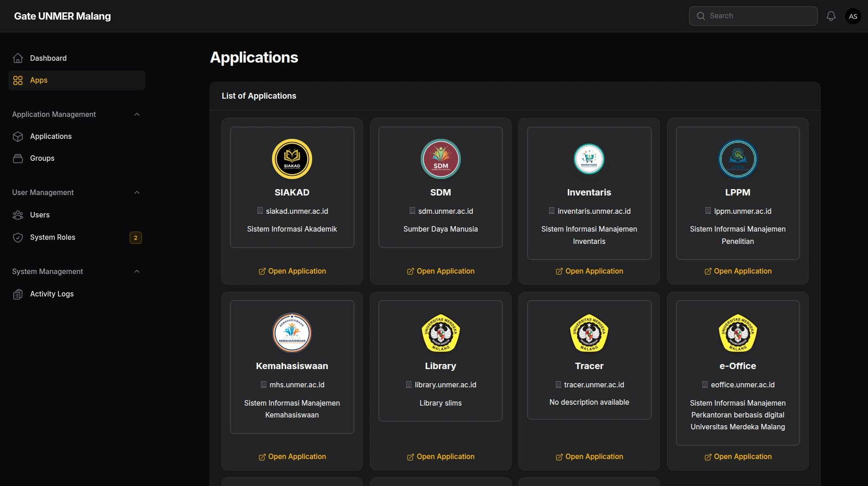868x486 pixels.
Task: Select Apps in the sidebar
Action: 77,80
